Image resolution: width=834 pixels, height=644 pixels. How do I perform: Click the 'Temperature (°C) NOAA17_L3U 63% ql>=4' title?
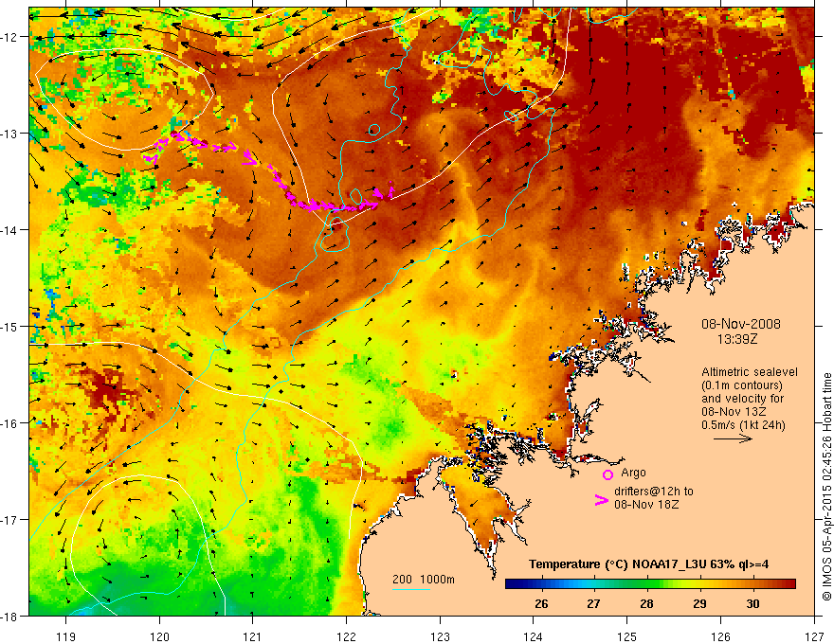click(648, 564)
